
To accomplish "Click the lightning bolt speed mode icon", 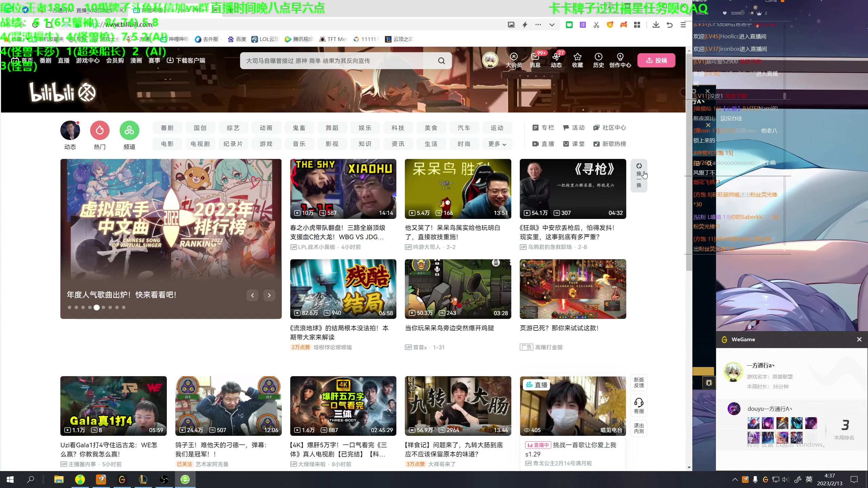I will [x=525, y=25].
